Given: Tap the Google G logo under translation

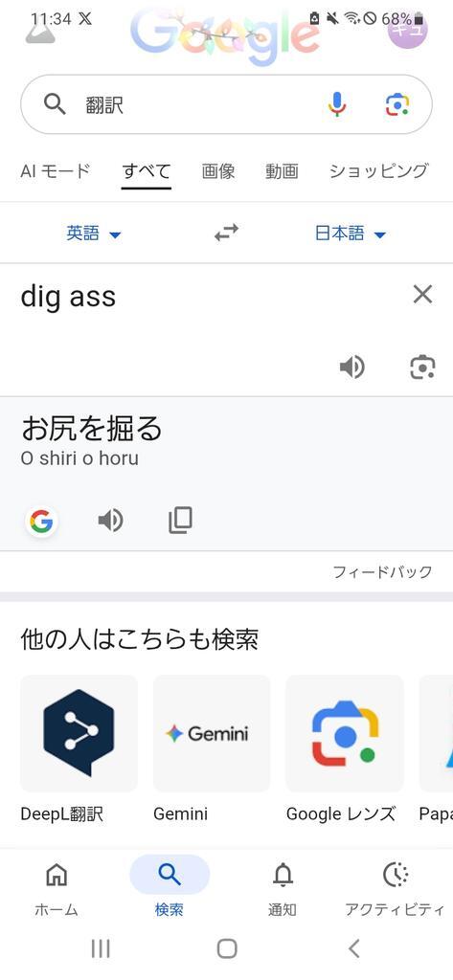Looking at the screenshot, I should click(x=41, y=522).
